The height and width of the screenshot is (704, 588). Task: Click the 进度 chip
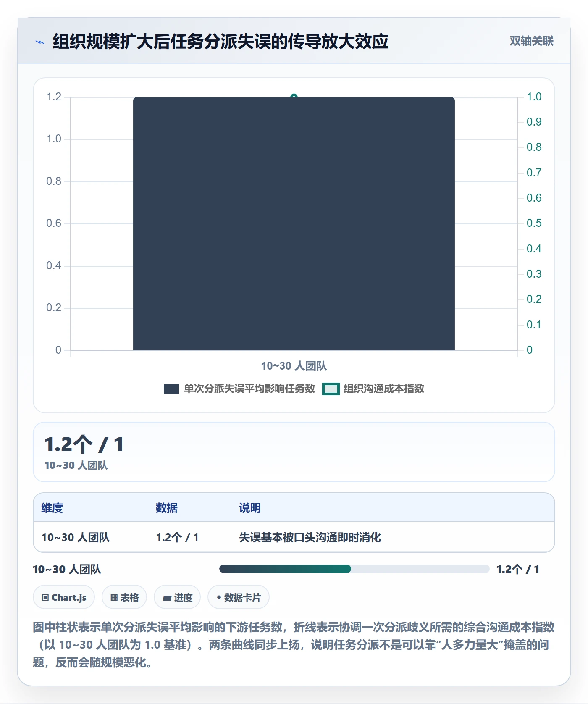coord(177,597)
